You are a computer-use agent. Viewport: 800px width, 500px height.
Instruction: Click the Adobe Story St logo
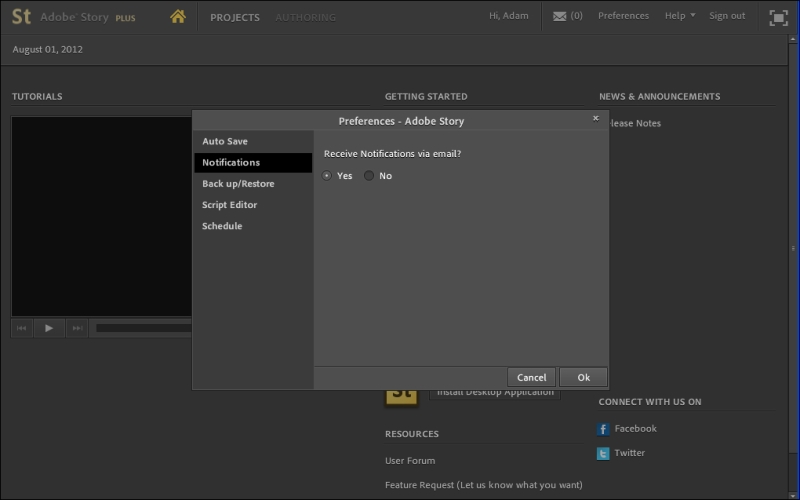[x=21, y=16]
